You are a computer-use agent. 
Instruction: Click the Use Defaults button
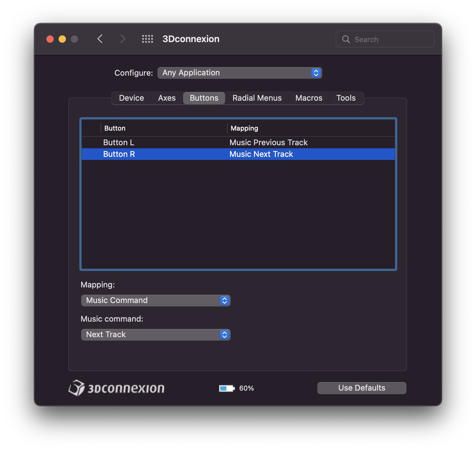362,388
